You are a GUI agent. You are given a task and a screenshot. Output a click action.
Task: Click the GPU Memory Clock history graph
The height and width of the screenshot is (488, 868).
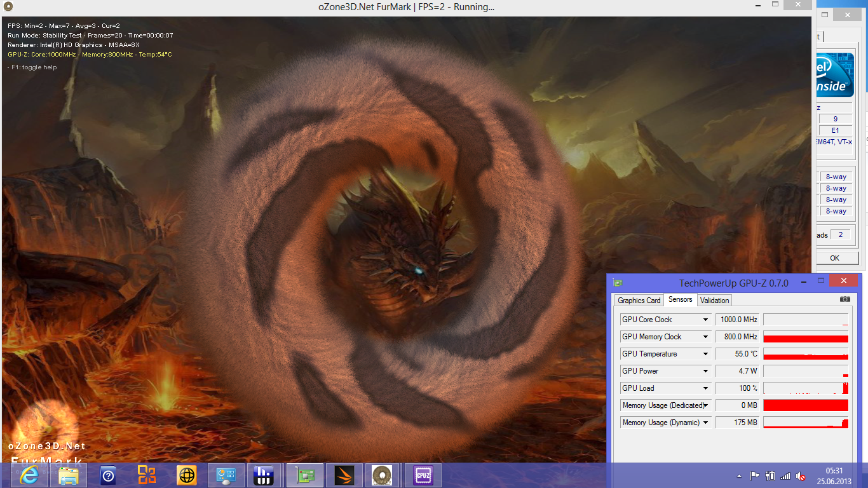(x=806, y=337)
